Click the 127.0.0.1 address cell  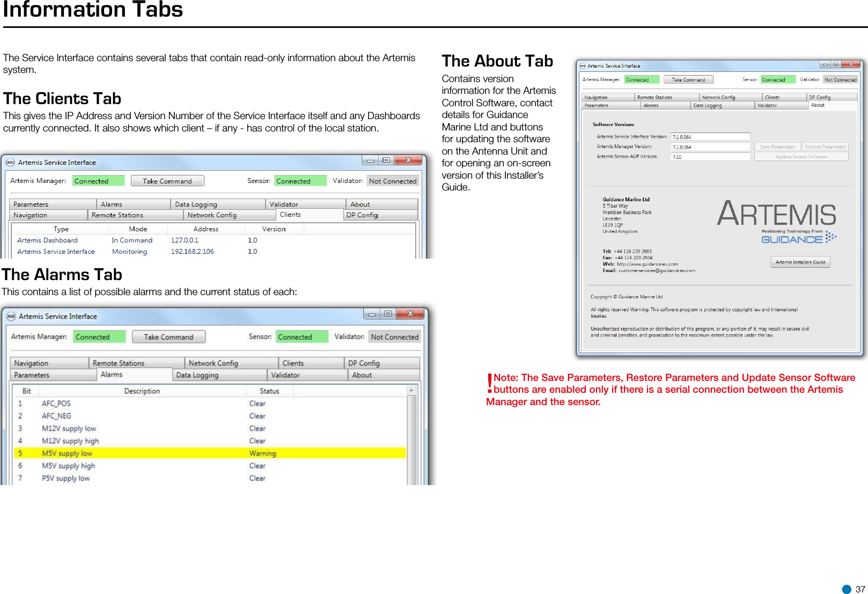click(x=185, y=240)
